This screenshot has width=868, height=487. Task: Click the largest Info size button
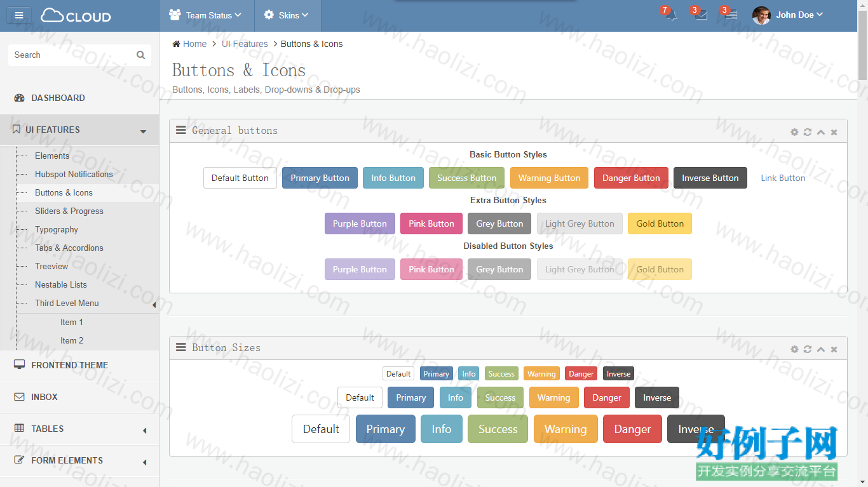(442, 429)
